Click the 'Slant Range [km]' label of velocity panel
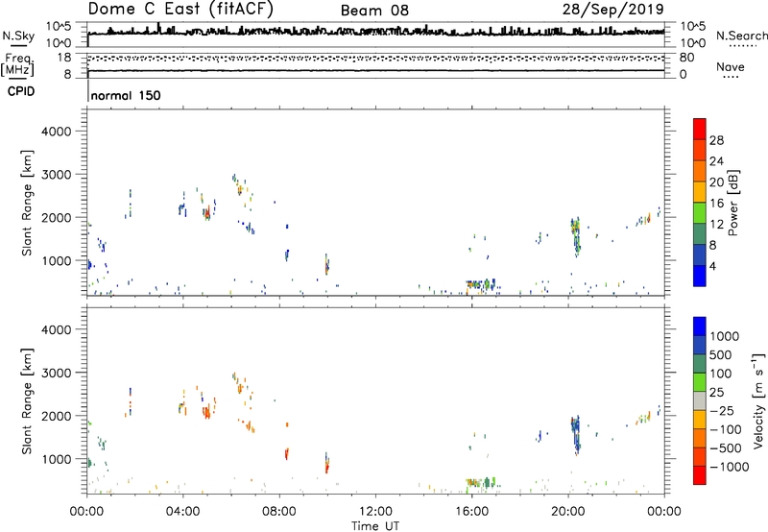This screenshot has width=768, height=532. point(27,401)
